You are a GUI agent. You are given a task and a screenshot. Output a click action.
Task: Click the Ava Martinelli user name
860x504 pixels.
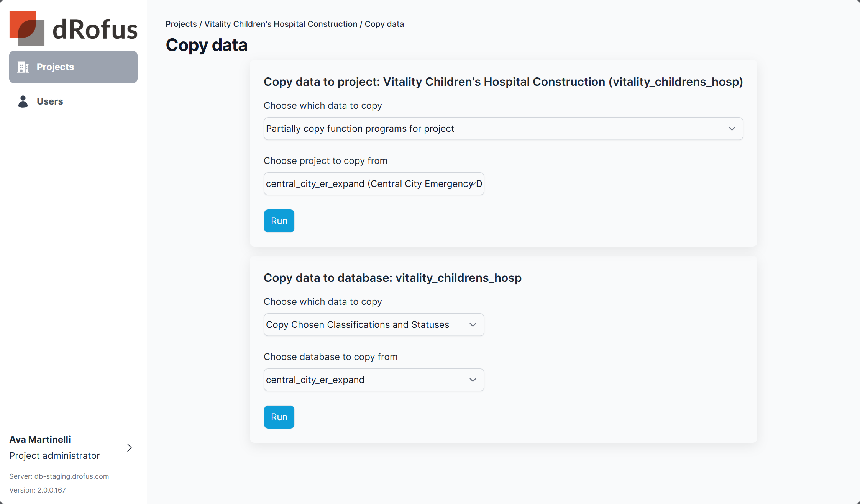(40, 440)
